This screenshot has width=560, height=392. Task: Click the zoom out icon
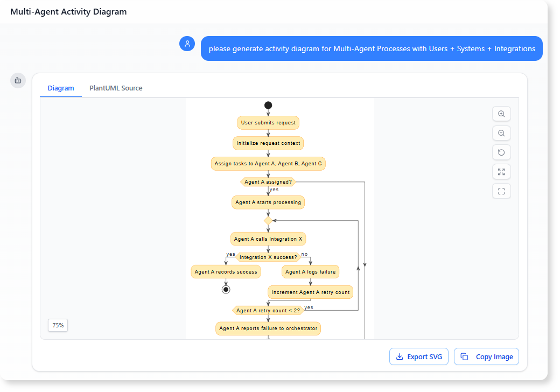click(501, 133)
